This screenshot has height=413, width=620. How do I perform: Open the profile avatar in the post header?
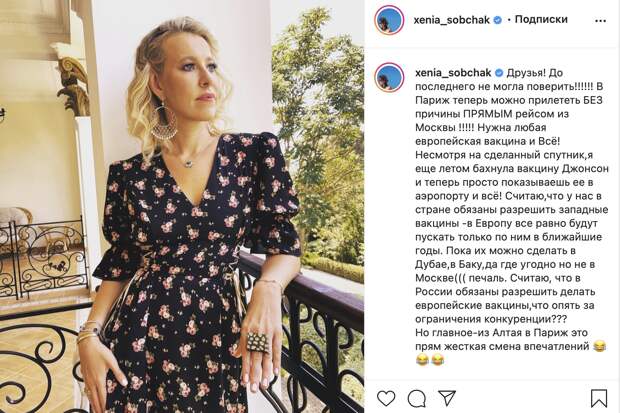pos(389,20)
